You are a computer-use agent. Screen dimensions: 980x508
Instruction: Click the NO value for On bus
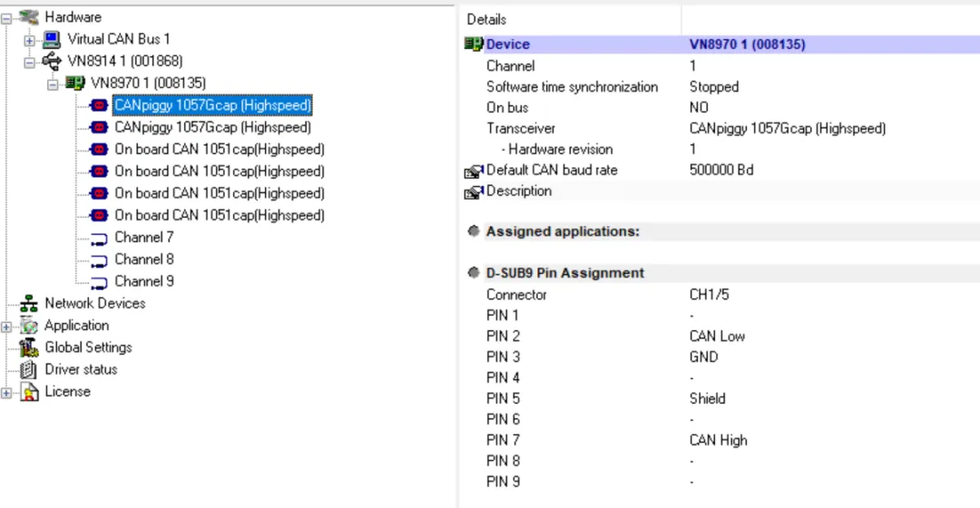[699, 107]
